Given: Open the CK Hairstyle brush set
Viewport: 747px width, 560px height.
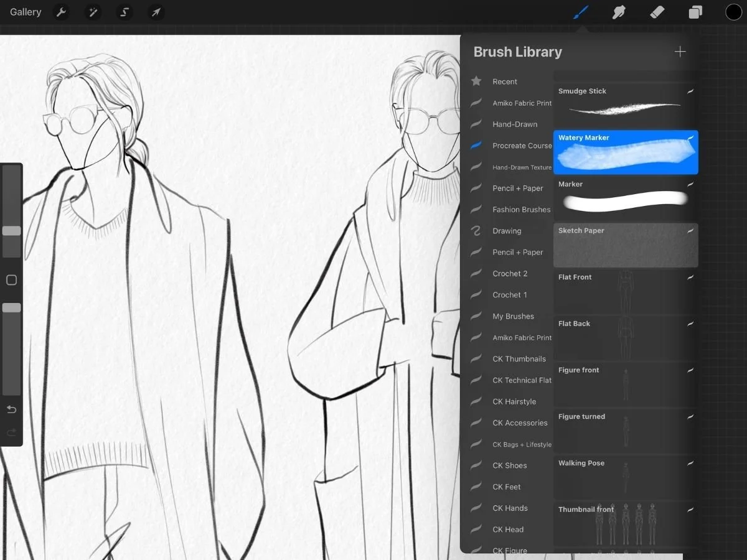Looking at the screenshot, I should pos(514,401).
